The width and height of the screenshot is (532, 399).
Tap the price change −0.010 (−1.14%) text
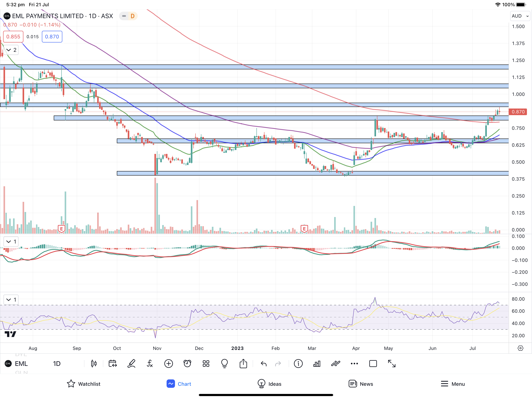[x=40, y=25]
